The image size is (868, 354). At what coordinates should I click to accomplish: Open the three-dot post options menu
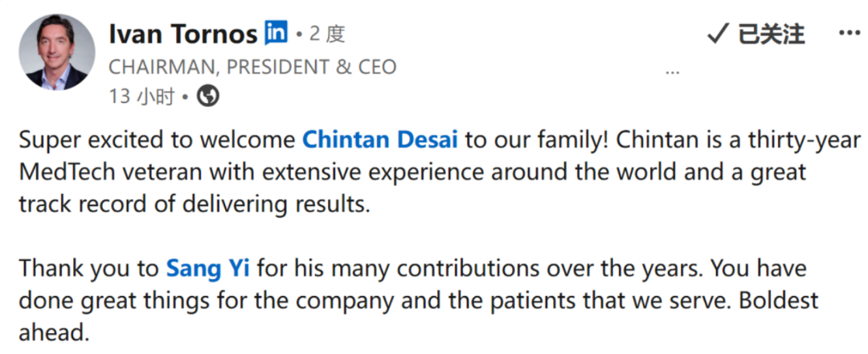tap(850, 33)
